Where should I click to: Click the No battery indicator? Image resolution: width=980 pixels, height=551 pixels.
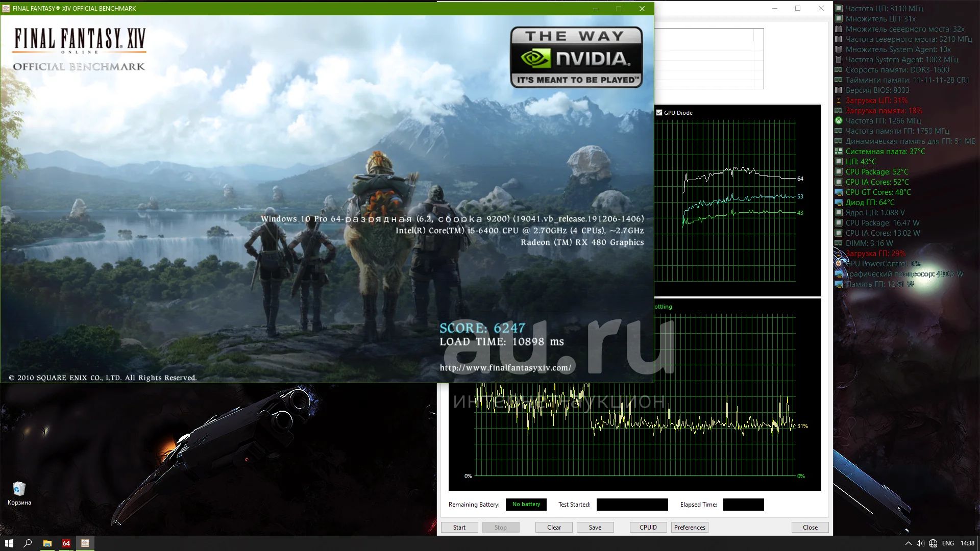tap(526, 505)
